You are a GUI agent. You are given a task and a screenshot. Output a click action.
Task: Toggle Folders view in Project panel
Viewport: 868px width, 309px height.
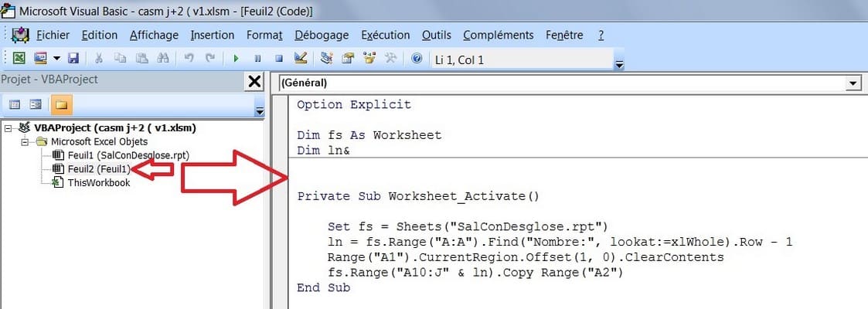click(60, 104)
